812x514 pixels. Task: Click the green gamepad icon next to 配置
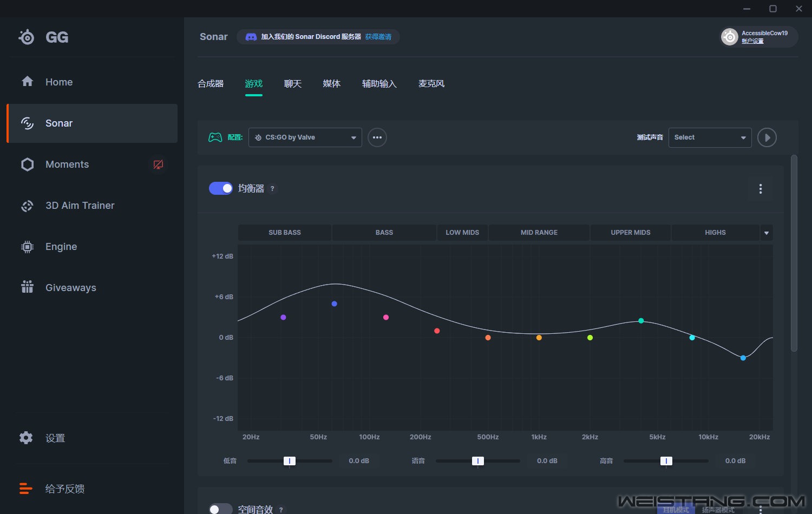(x=215, y=137)
